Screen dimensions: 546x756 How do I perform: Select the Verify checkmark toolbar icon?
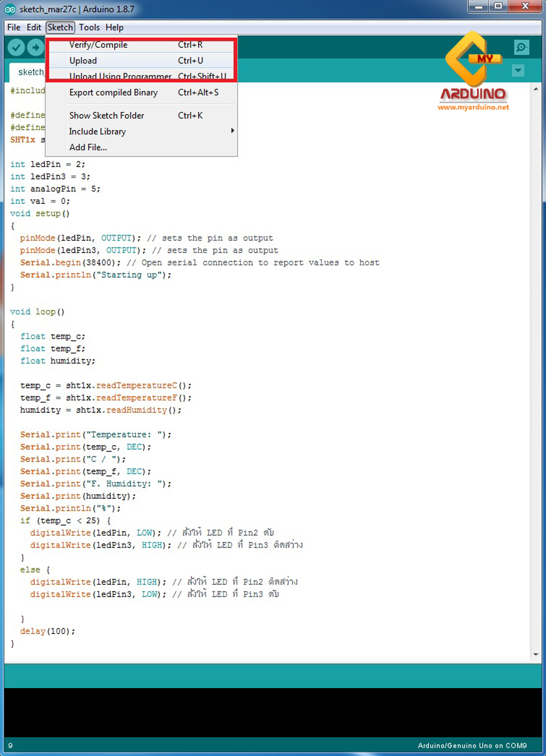point(16,47)
